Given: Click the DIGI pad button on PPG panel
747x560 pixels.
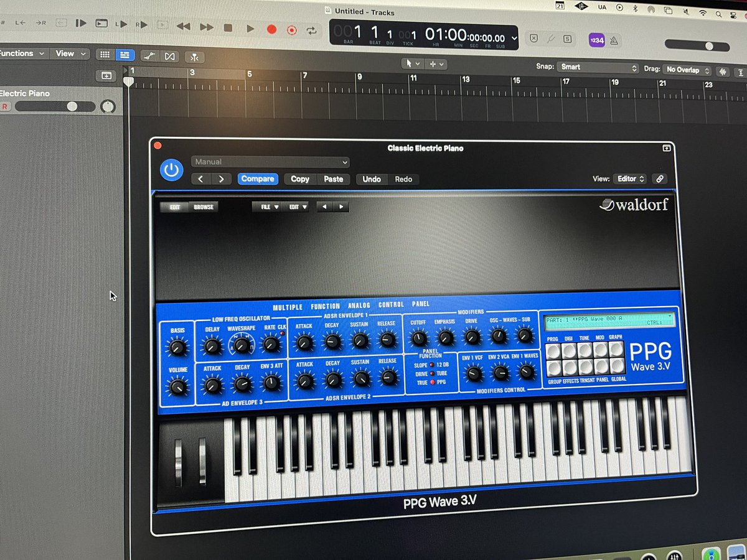Looking at the screenshot, I should click(569, 351).
